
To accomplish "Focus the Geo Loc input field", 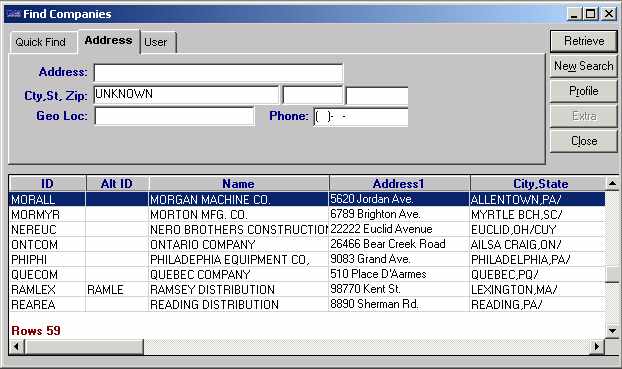I will pyautogui.click(x=174, y=116).
